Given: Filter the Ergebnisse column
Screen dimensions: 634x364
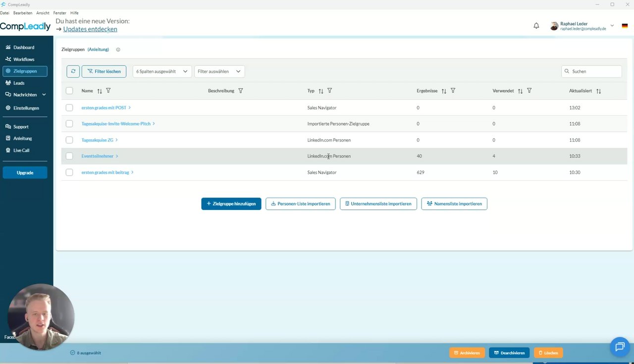Looking at the screenshot, I should tap(453, 91).
